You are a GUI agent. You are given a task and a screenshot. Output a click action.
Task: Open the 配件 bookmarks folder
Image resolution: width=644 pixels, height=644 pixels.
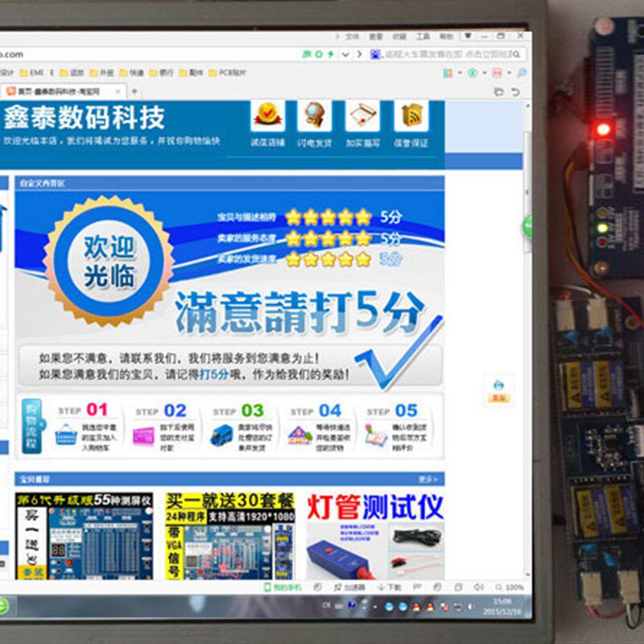(x=191, y=72)
